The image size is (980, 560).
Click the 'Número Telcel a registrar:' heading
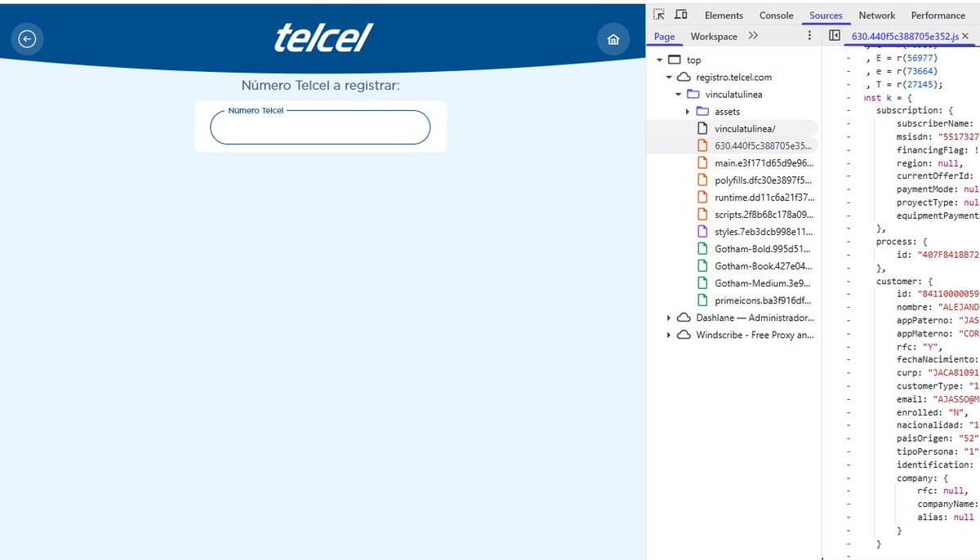coord(320,86)
